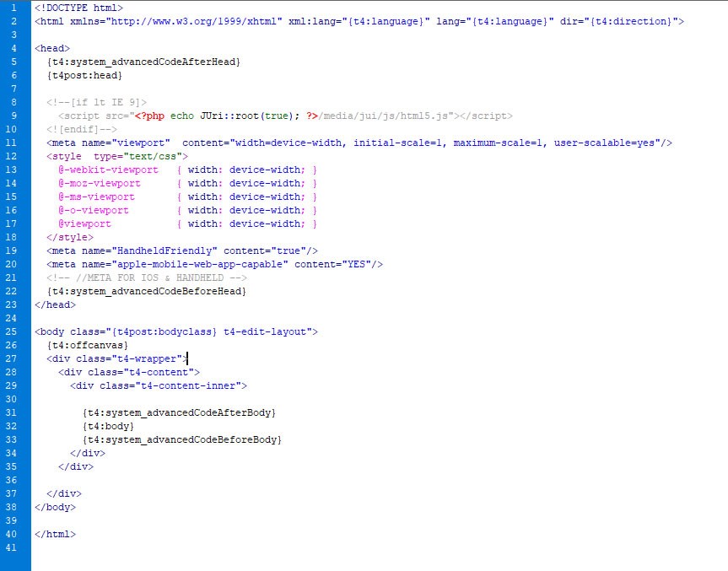
Task: Click the xmlns URL in the html tag
Action: [194, 21]
